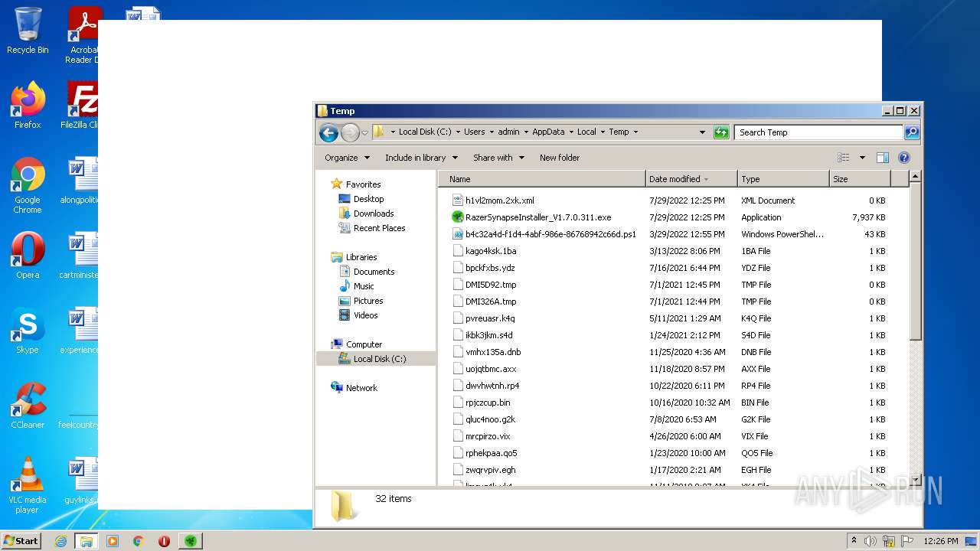Viewport: 980px width, 551px height.
Task: Open the address bar history dropdown
Action: (702, 132)
